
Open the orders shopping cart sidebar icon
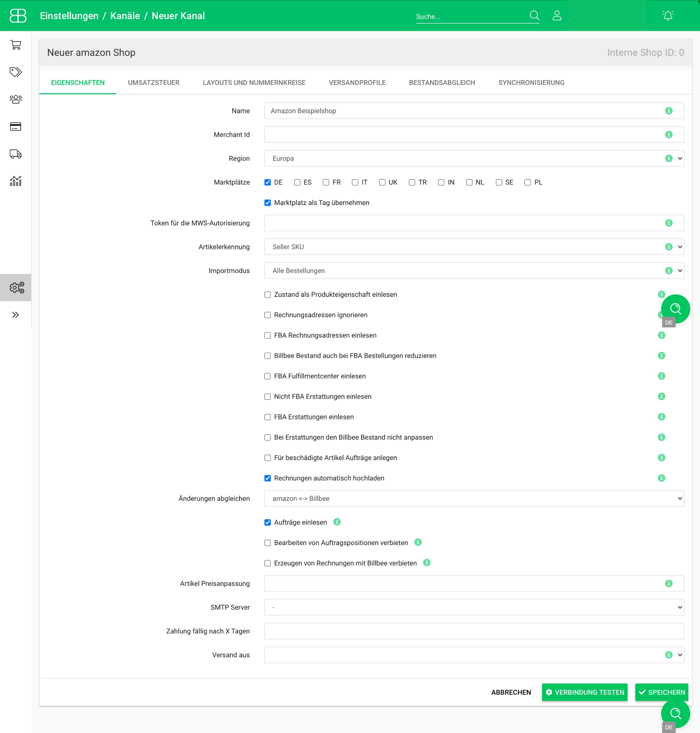click(16, 45)
